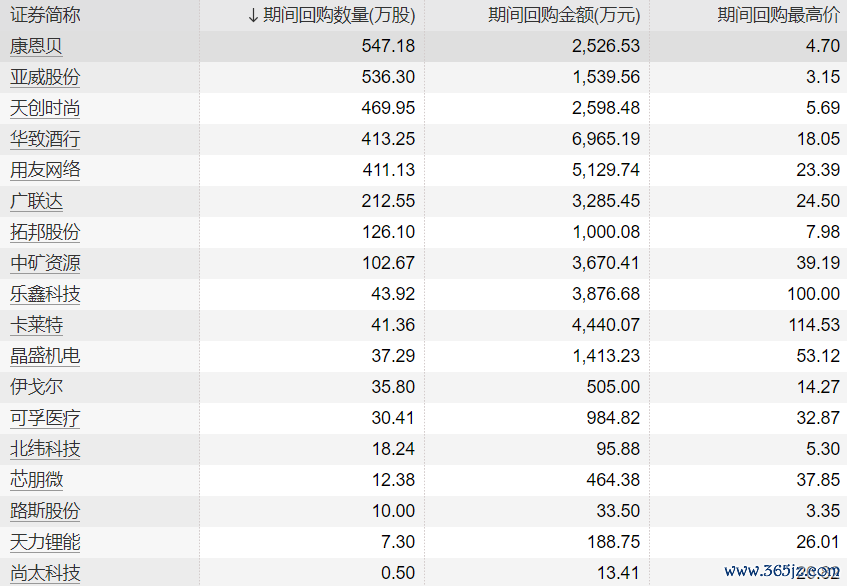
Task: Open the 用友网络 stock link
Action: (45, 170)
